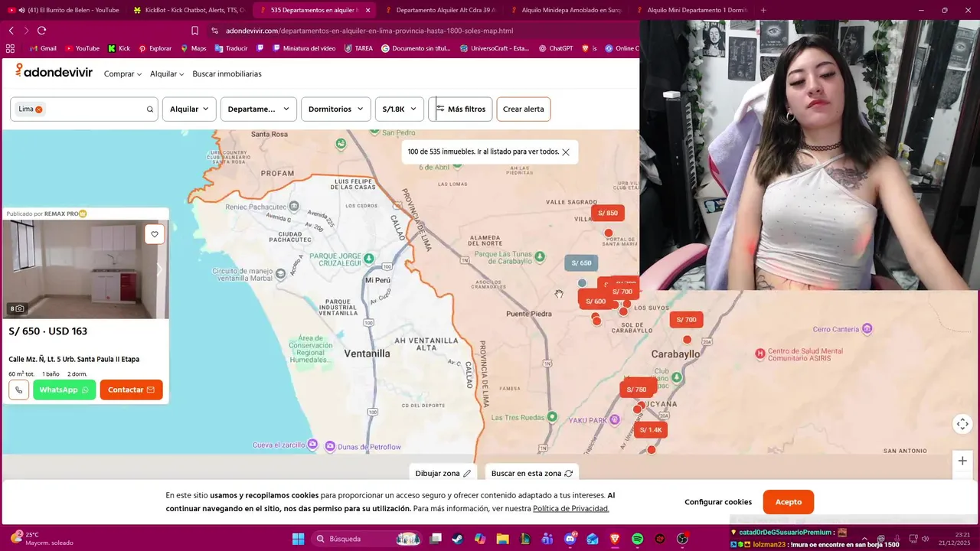The height and width of the screenshot is (551, 980).
Task: Expand the Departamento type filter dropdown
Action: pos(258,109)
